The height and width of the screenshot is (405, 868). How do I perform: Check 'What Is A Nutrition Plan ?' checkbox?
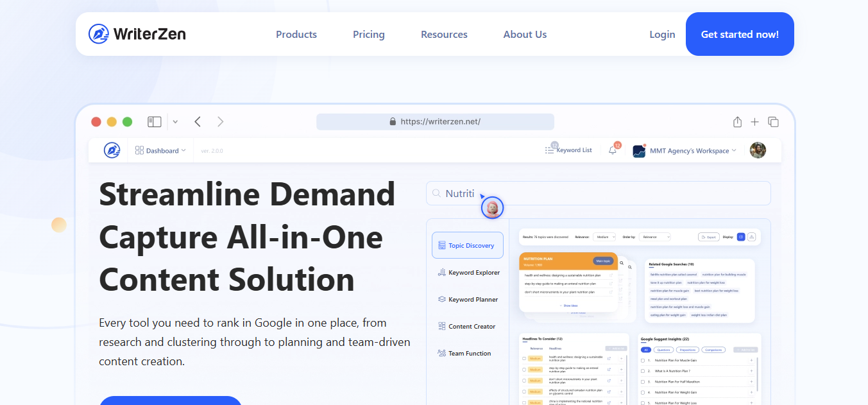[643, 371]
